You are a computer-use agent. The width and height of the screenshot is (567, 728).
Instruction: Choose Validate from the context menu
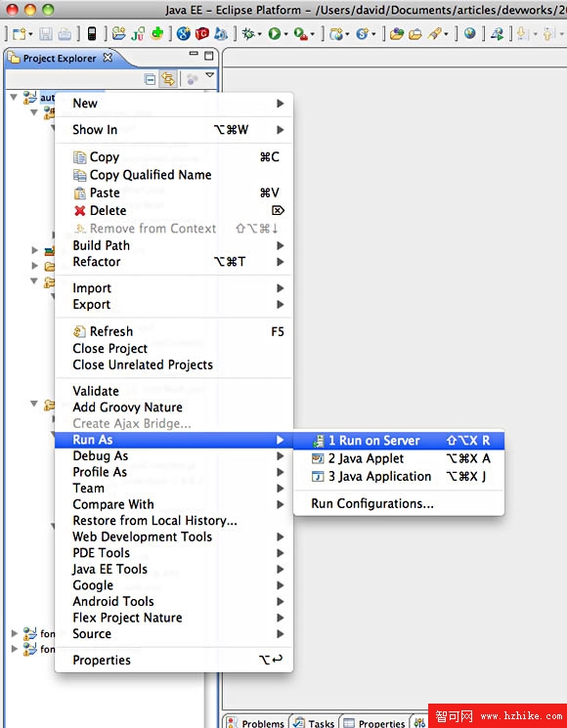(x=174, y=391)
